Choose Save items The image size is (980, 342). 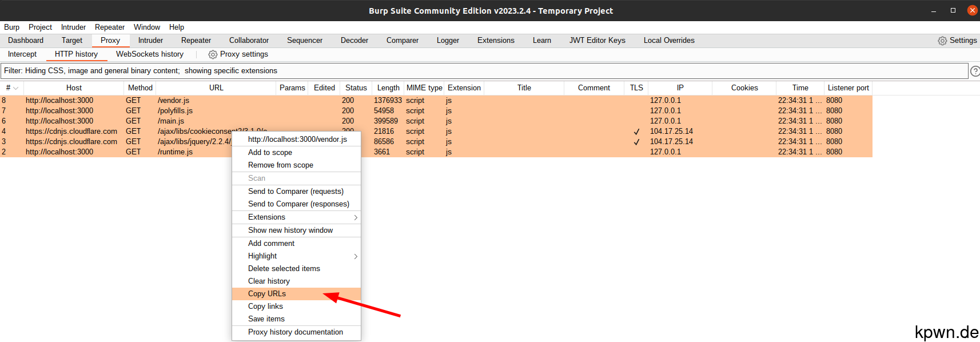point(296,319)
